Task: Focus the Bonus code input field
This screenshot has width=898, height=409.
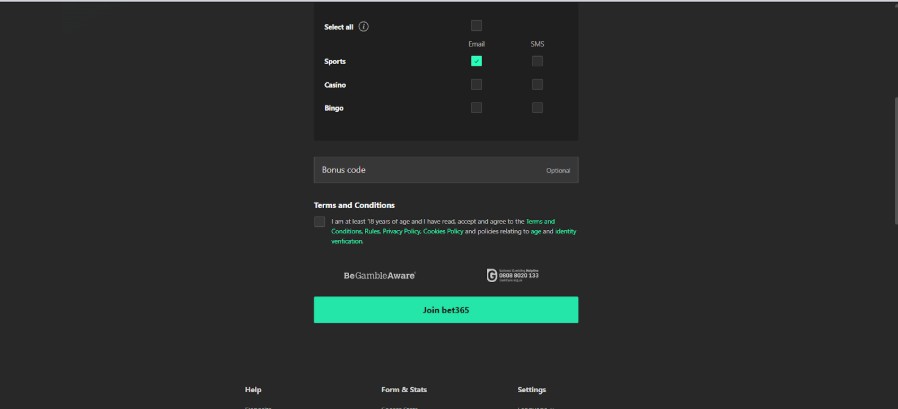Action: [x=446, y=170]
